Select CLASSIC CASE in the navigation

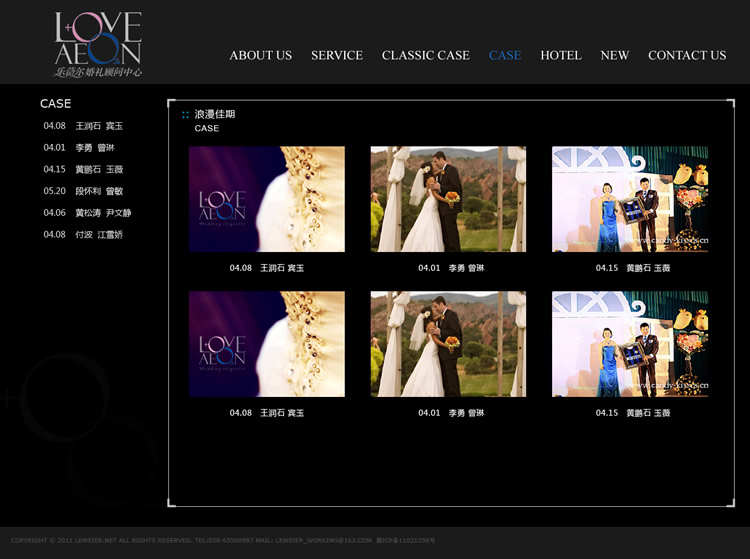(x=425, y=55)
